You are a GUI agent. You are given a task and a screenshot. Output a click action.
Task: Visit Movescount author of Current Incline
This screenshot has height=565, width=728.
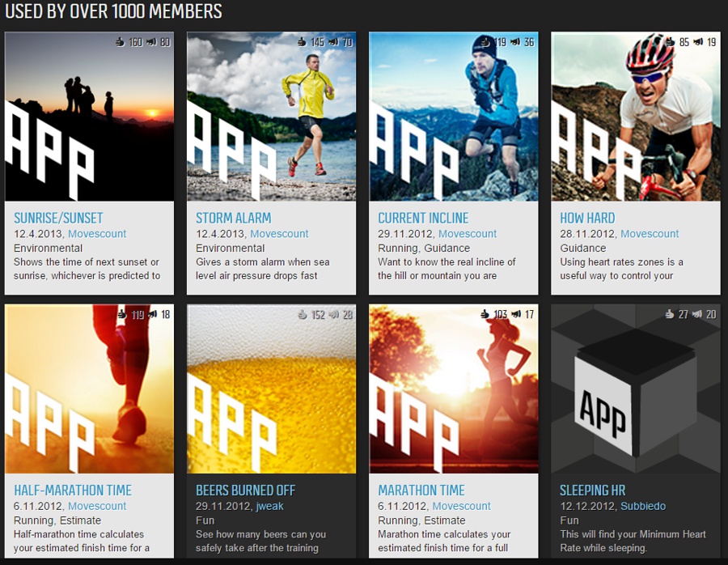coord(468,234)
